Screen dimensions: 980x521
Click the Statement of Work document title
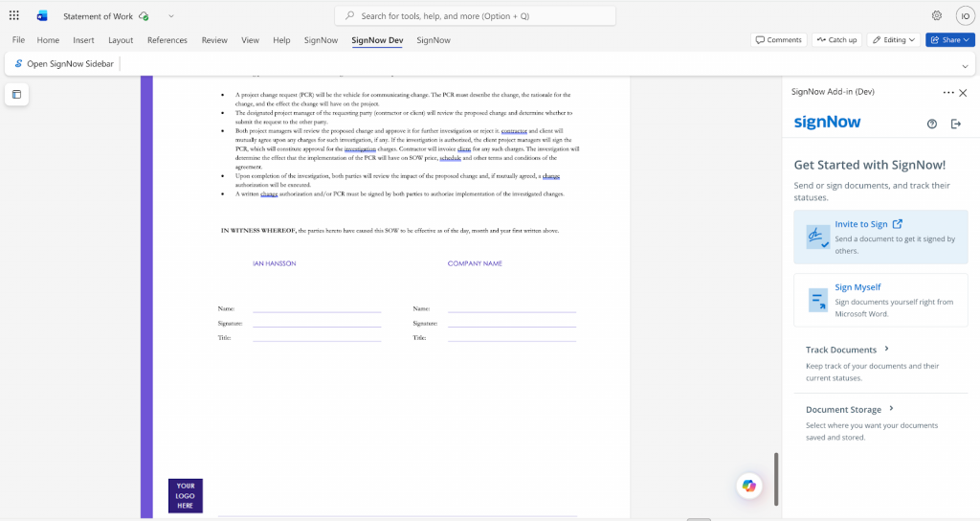coord(99,16)
